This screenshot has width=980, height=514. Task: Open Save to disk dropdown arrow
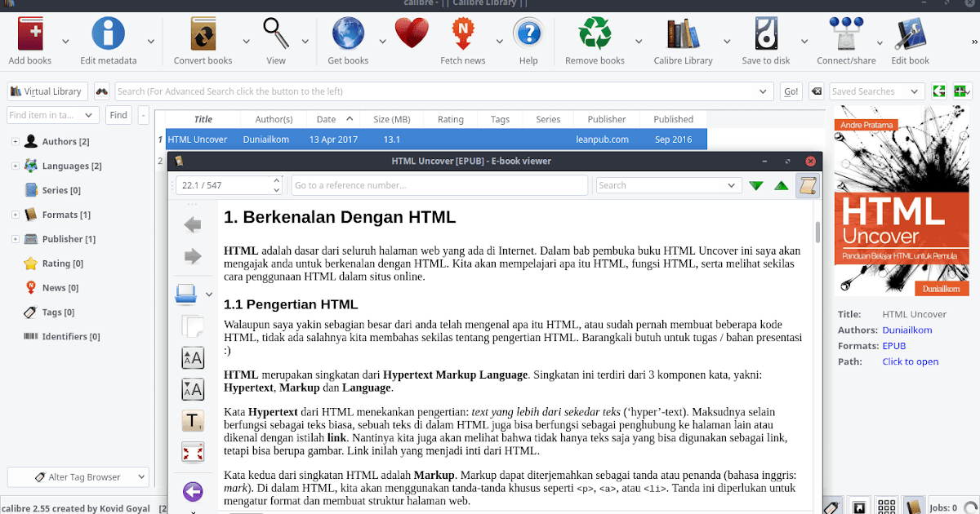(x=804, y=41)
